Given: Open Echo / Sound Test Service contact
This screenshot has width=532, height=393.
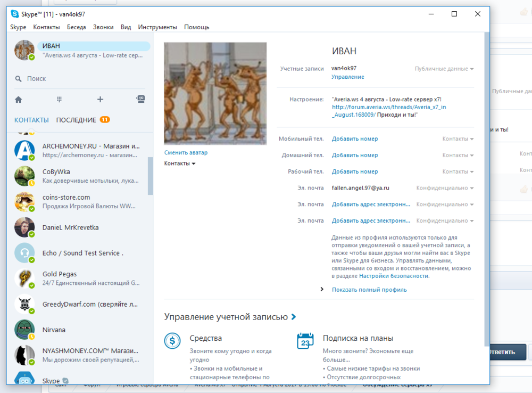Looking at the screenshot, I should point(82,253).
